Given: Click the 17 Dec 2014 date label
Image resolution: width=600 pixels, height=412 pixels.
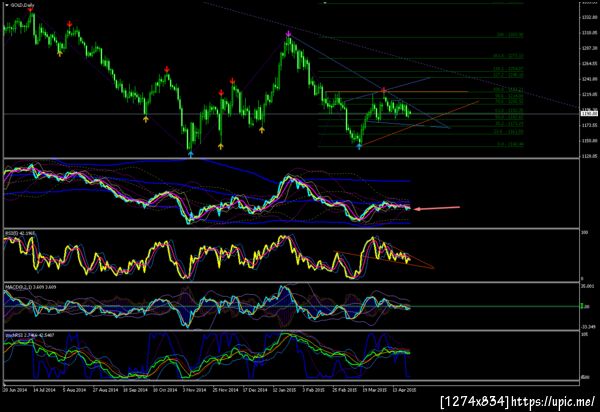Looking at the screenshot, I should 255,390.
